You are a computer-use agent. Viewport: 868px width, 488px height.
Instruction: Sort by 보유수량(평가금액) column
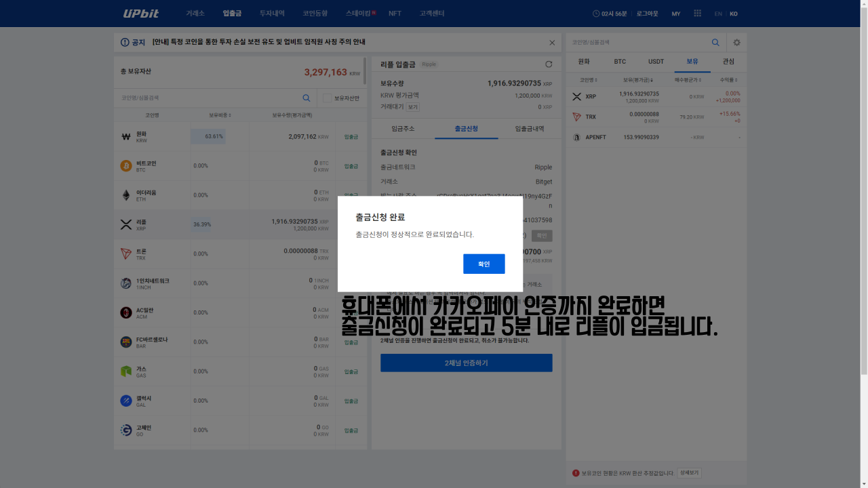point(292,115)
